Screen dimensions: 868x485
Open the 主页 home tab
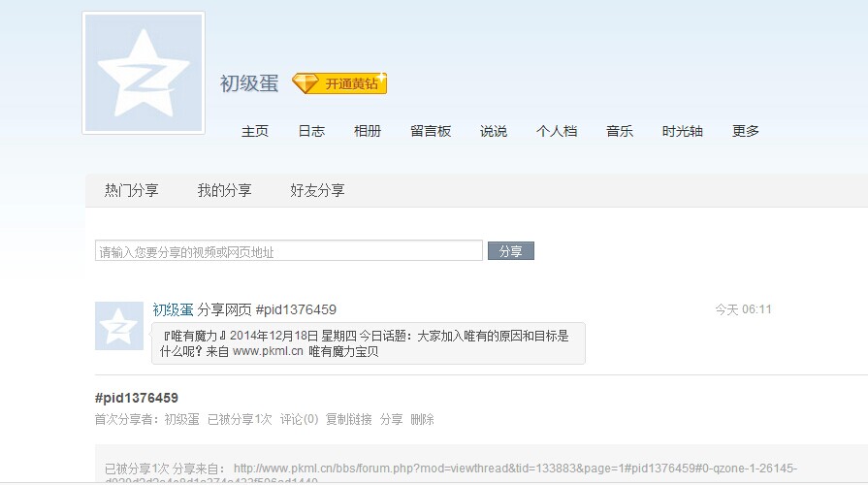tap(255, 132)
